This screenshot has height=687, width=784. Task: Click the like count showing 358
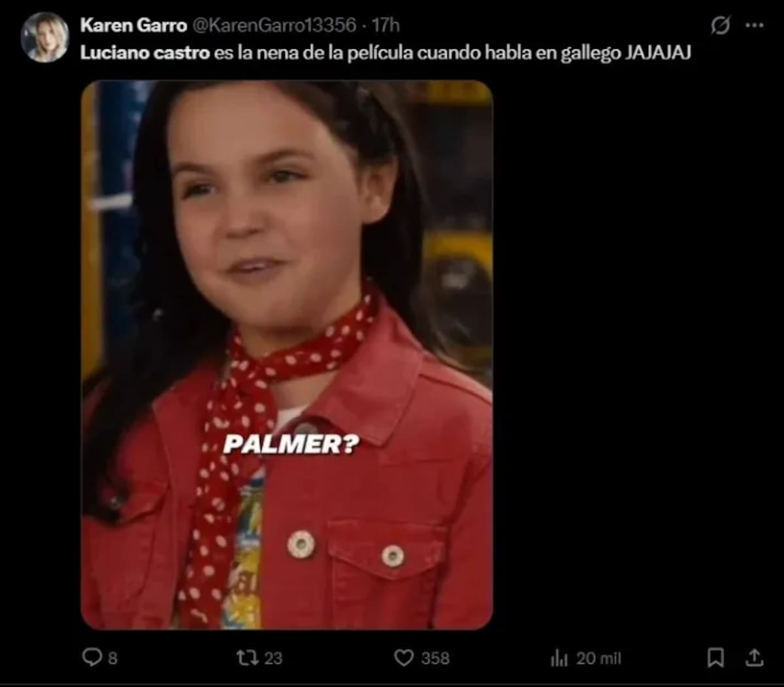435,658
